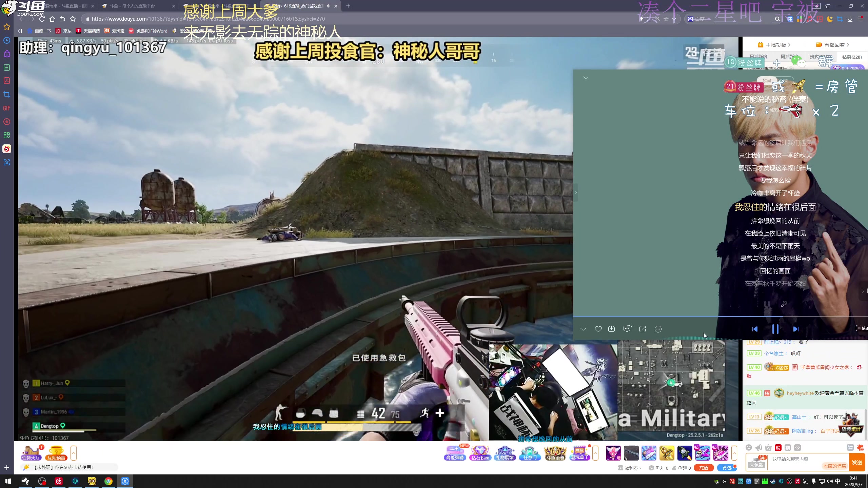Click the browser address bar URL
Image resolution: width=868 pixels, height=488 pixels.
coord(208,19)
